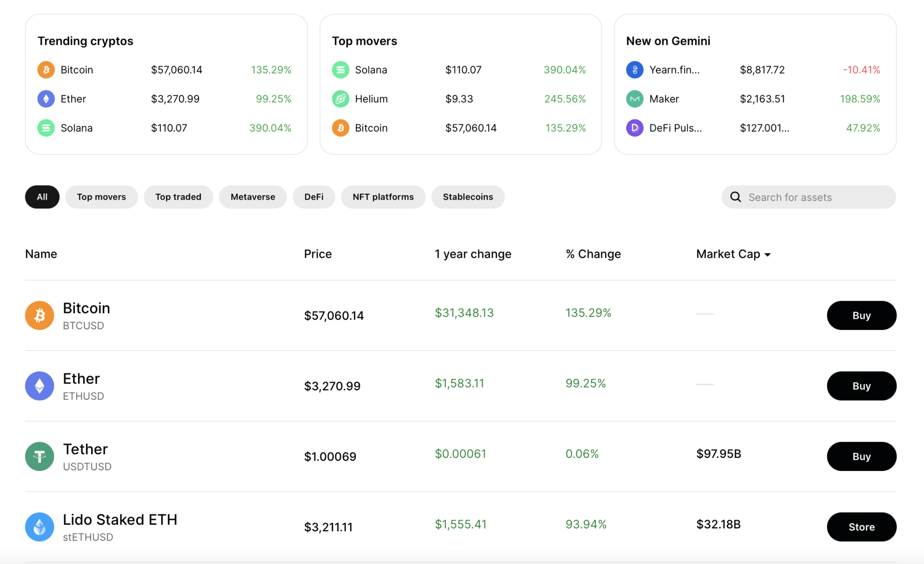Image resolution: width=924 pixels, height=564 pixels.
Task: Click Yearn.finance change -10.41%
Action: click(862, 70)
